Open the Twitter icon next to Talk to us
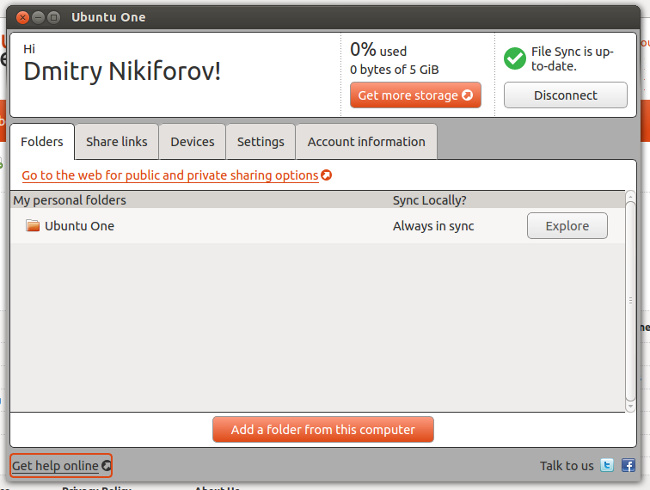This screenshot has width=650, height=490. tap(607, 465)
